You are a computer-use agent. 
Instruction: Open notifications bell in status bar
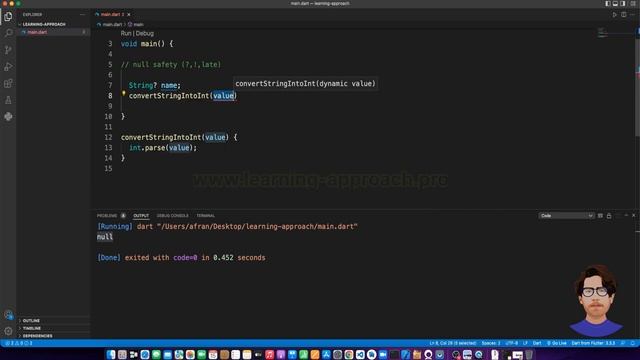(x=633, y=343)
